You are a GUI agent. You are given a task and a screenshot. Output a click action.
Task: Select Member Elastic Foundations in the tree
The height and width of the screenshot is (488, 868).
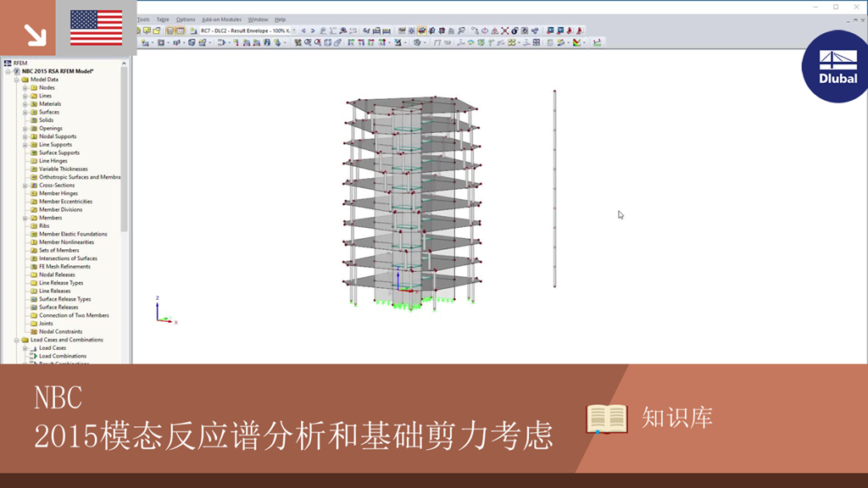73,234
